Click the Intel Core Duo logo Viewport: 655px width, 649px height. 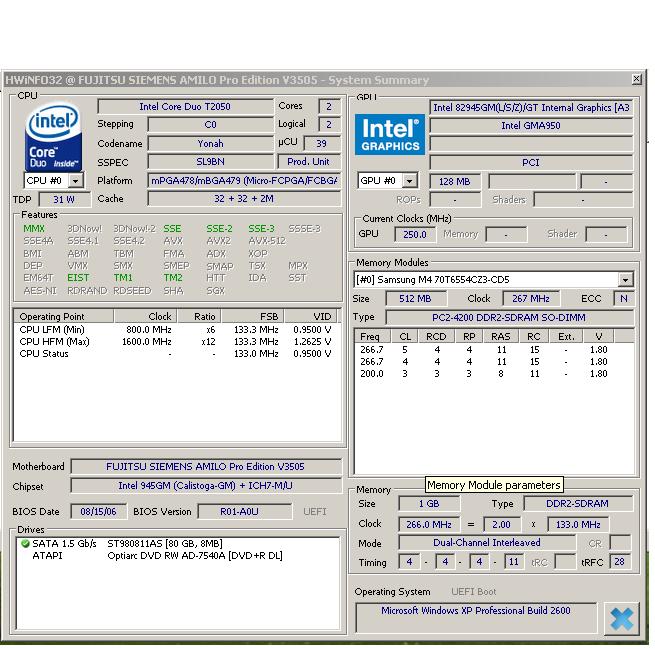pyautogui.click(x=53, y=136)
